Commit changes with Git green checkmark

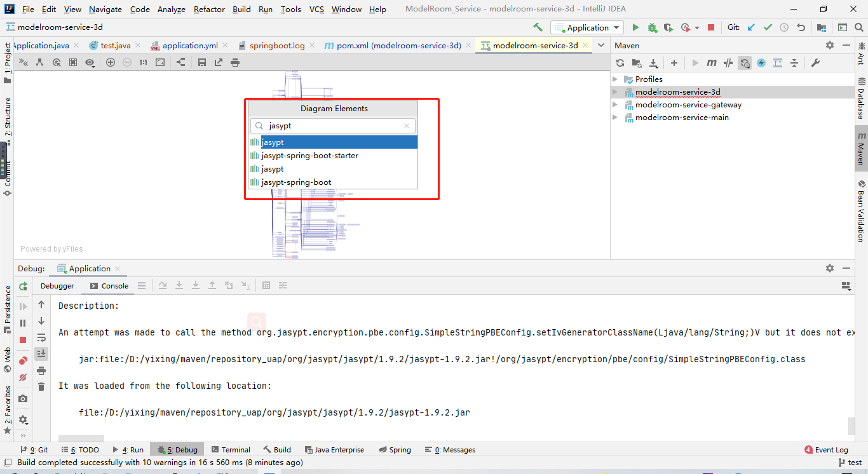pyautogui.click(x=768, y=27)
